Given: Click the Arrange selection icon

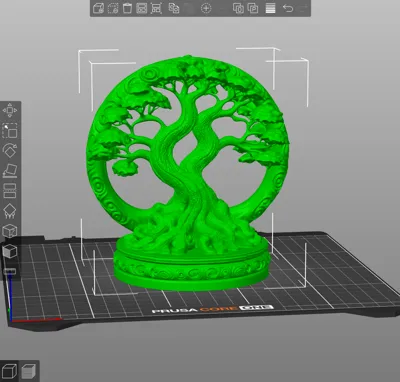Looking at the screenshot, I should click(x=156, y=8).
